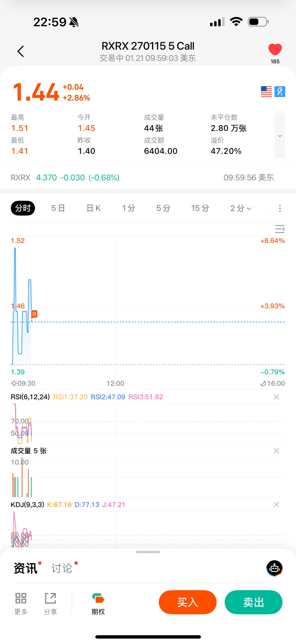
Task: Switch to the 5日 chart tab
Action: pos(58,208)
